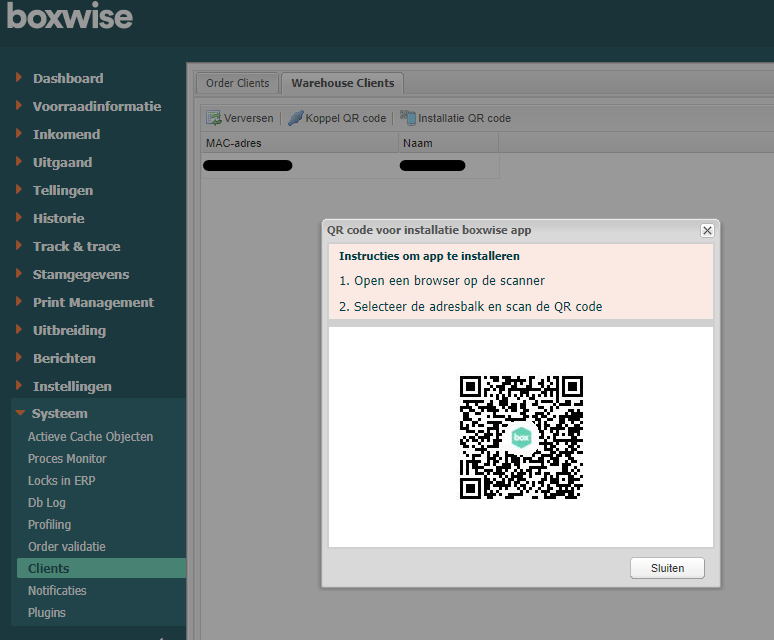Expand the Dashboard menu arrow

19,78
